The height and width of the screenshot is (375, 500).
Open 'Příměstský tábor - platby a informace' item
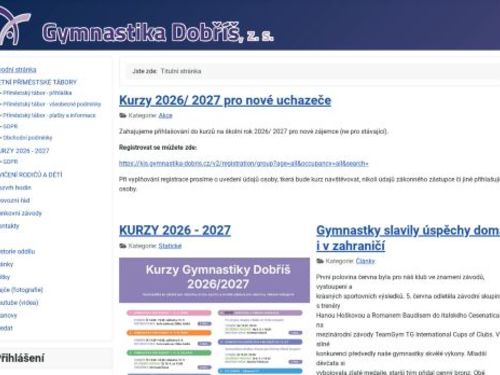point(49,115)
